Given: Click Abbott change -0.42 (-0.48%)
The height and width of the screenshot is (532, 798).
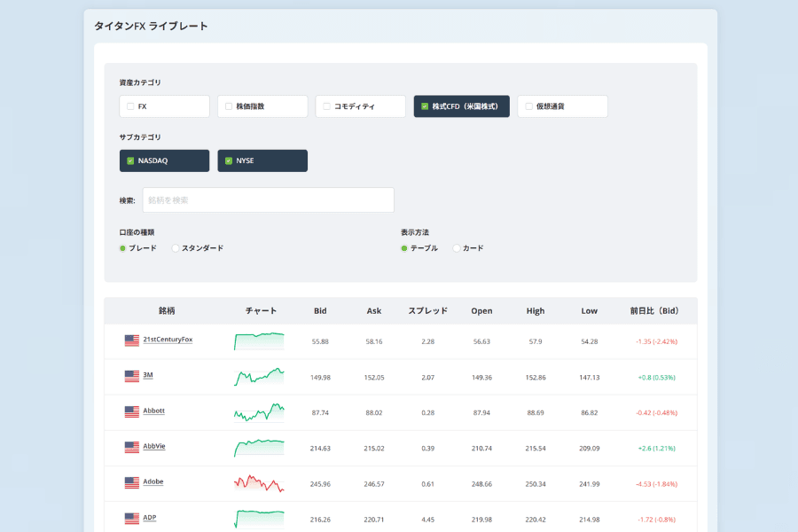Looking at the screenshot, I should click(x=656, y=413).
